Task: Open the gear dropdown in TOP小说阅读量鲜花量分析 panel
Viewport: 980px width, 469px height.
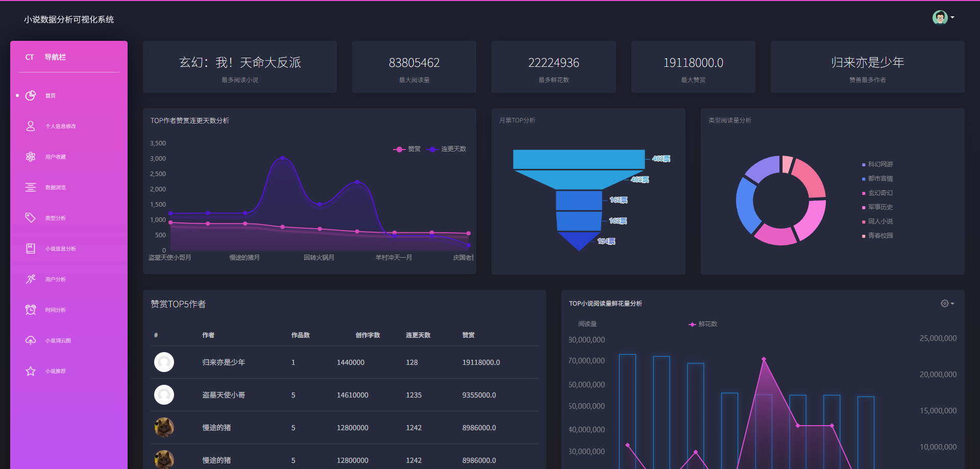Action: coord(947,303)
